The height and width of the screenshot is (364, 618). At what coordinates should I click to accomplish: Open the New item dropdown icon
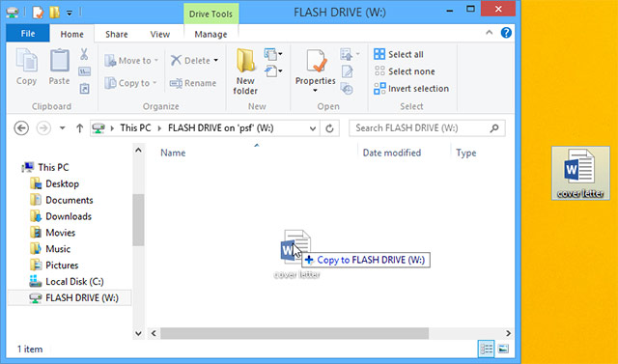(272, 53)
